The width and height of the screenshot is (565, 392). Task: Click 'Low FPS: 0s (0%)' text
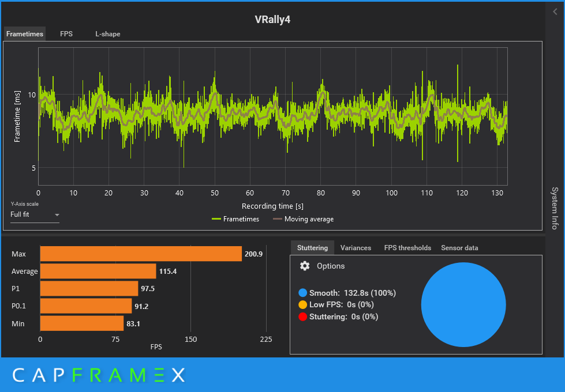coord(341,304)
